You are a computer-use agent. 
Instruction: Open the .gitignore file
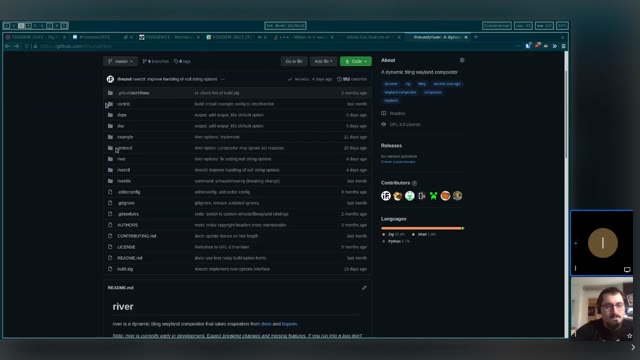point(126,203)
